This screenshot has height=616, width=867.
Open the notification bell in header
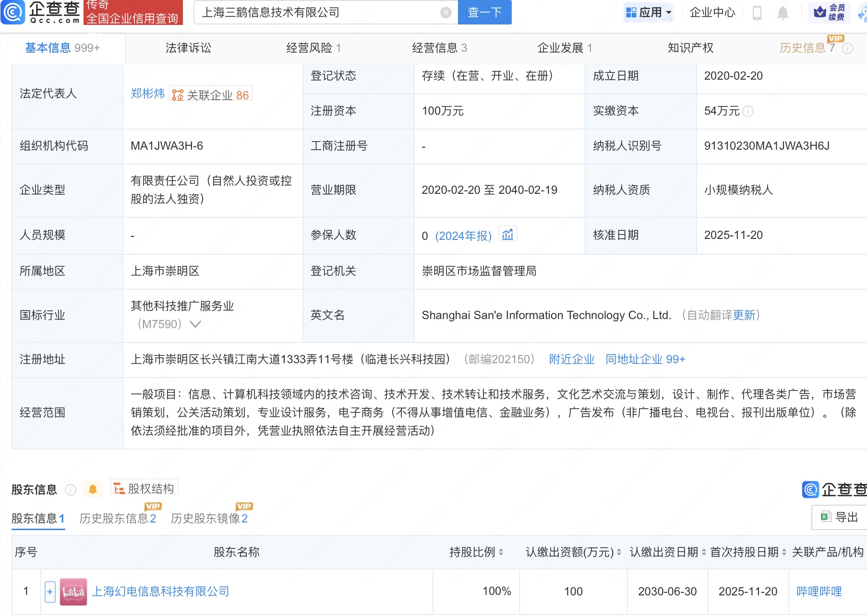pyautogui.click(x=783, y=12)
